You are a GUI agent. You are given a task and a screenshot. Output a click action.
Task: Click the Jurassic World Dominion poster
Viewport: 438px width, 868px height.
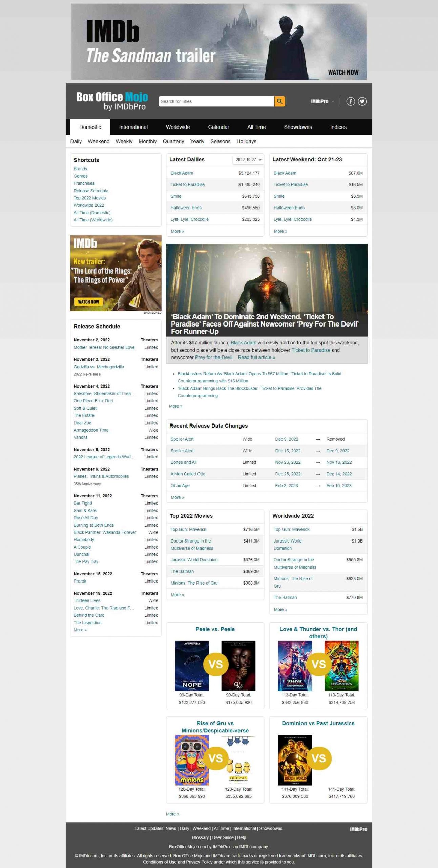295,760
